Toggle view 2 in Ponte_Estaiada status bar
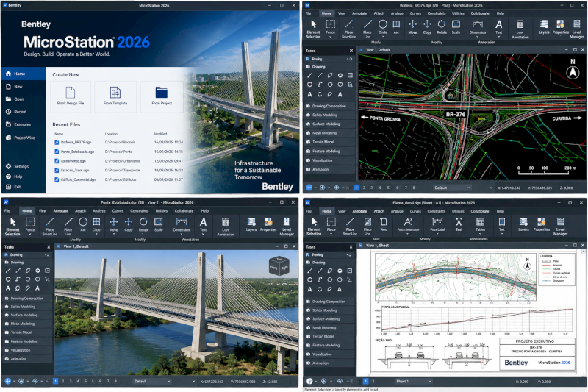Screen dimensions: 588x392 63,381
